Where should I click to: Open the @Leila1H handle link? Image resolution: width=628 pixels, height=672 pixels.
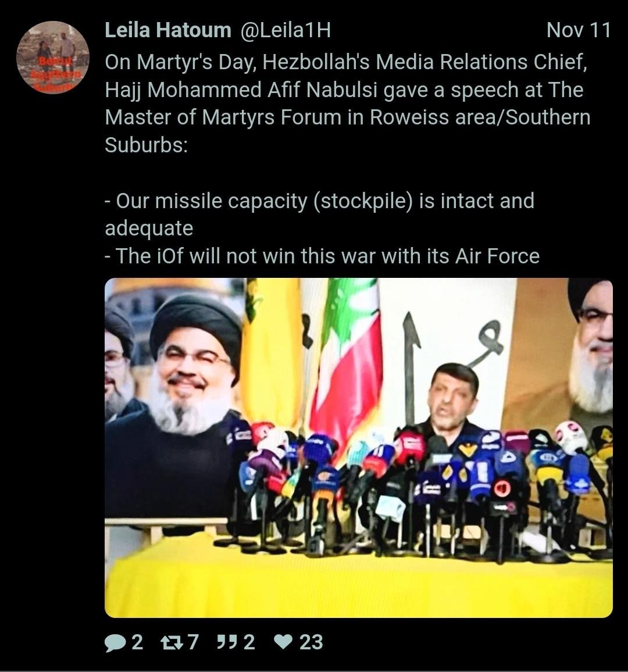[x=286, y=30]
